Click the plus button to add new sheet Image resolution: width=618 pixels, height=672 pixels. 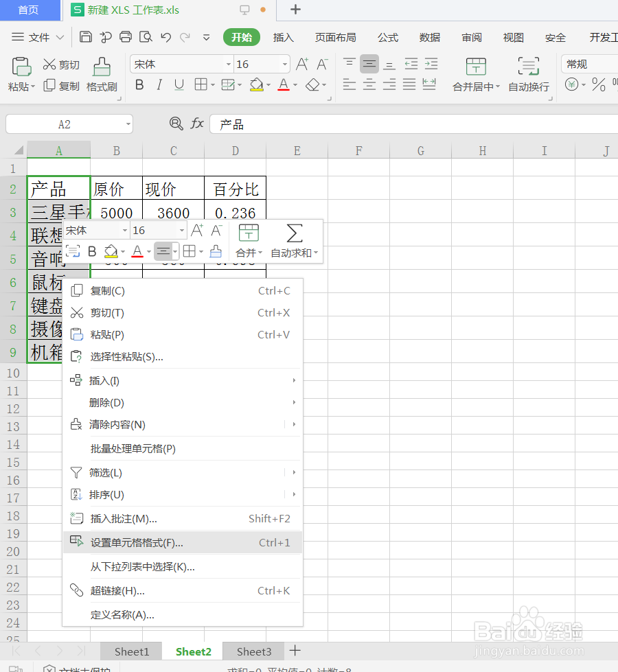[295, 651]
